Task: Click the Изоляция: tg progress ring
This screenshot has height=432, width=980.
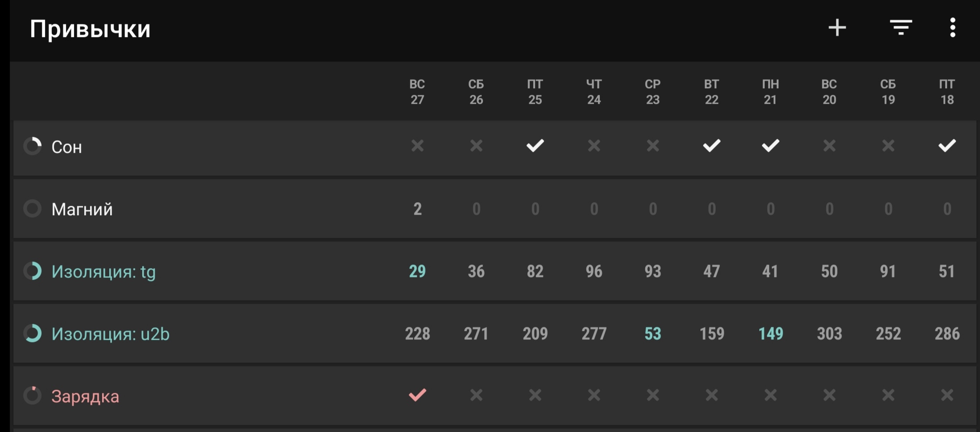Action: 33,271
